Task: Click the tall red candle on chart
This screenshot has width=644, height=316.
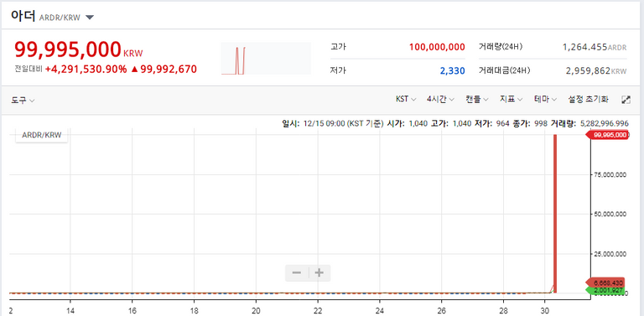Action: (555, 214)
